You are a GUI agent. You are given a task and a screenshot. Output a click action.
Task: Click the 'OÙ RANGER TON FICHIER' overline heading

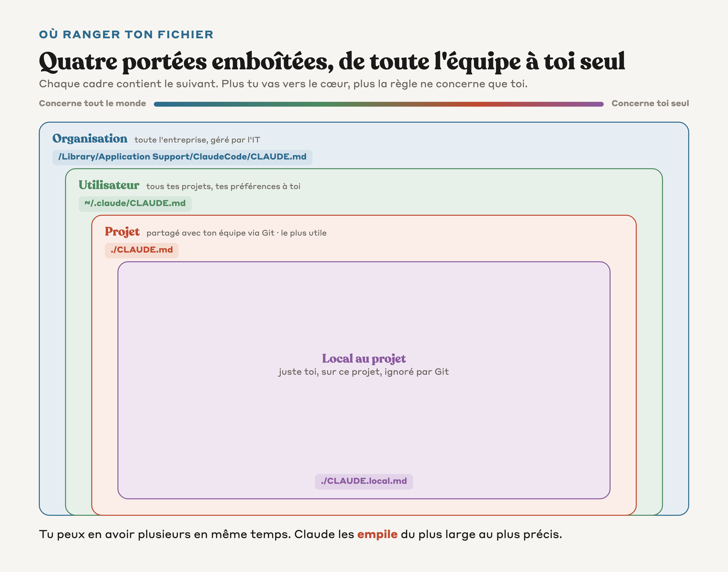click(126, 34)
